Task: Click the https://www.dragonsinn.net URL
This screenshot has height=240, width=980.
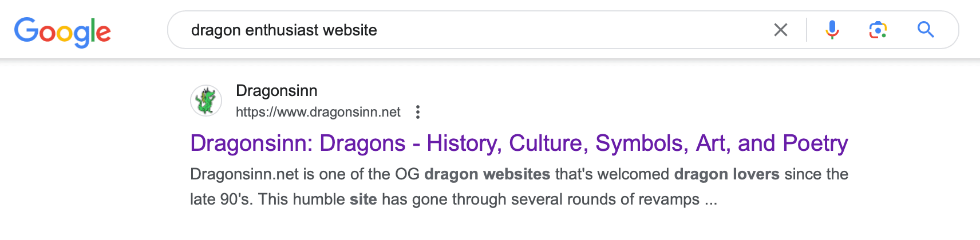Action: 318,112
